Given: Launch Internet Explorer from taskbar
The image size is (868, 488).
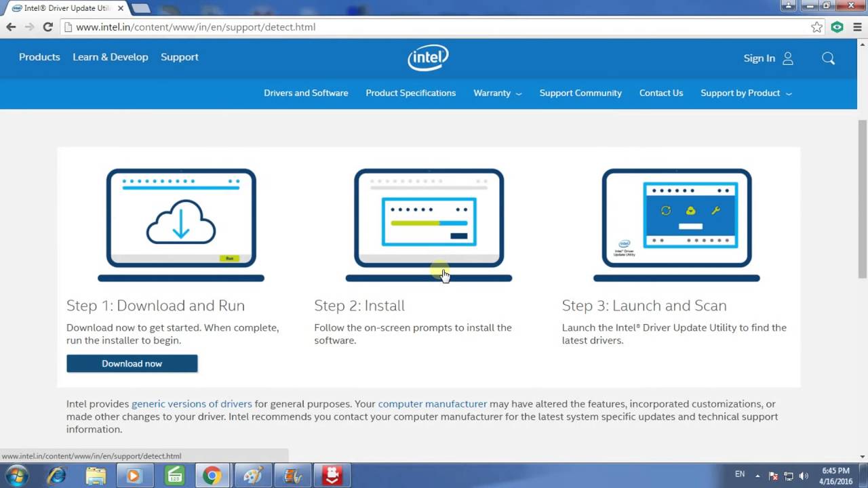Looking at the screenshot, I should click(x=58, y=476).
